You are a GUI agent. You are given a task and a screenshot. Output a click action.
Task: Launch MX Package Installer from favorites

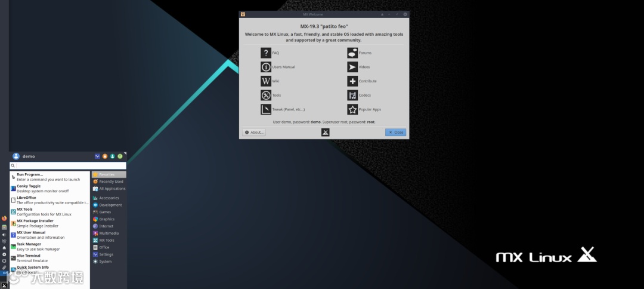click(49, 223)
